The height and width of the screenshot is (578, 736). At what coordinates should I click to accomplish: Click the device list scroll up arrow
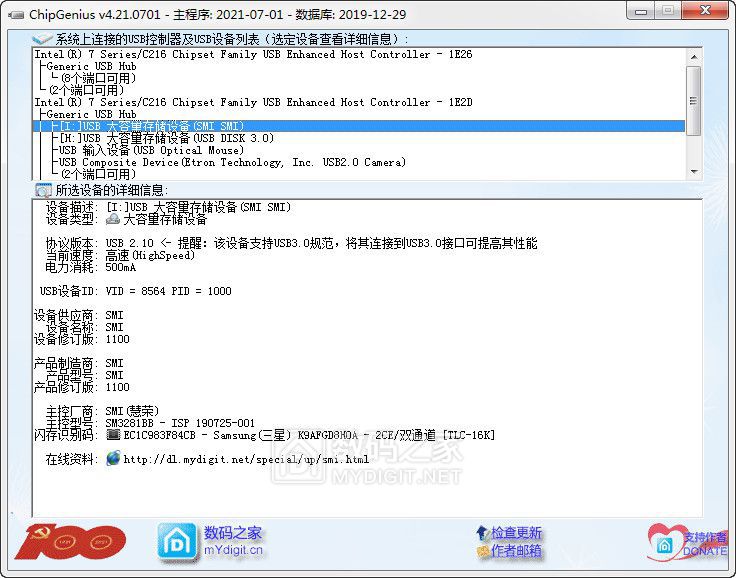(694, 56)
